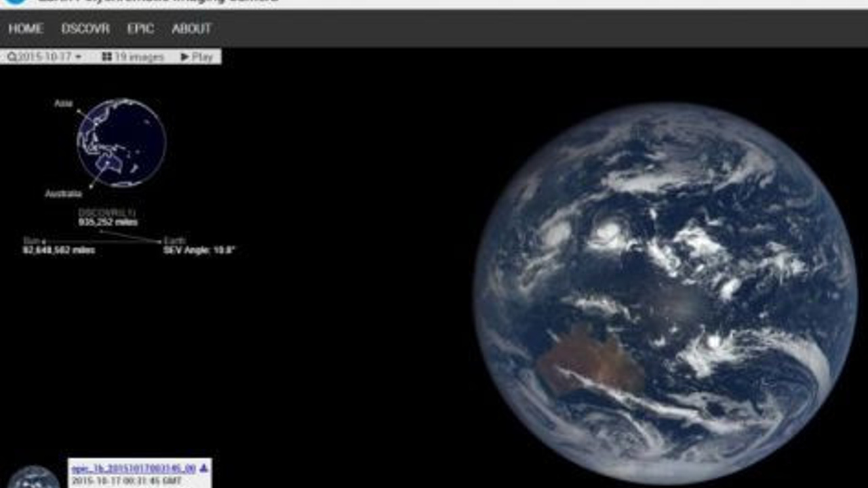
Task: Click the DSCOVR distance miles readout
Action: tap(108, 222)
